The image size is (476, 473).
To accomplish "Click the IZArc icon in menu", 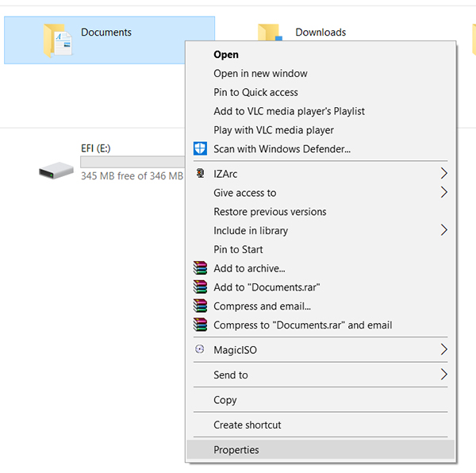I will [x=200, y=174].
